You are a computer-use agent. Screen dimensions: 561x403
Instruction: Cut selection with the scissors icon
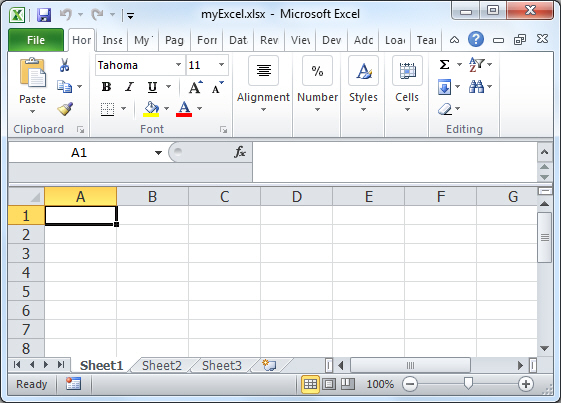coord(64,65)
